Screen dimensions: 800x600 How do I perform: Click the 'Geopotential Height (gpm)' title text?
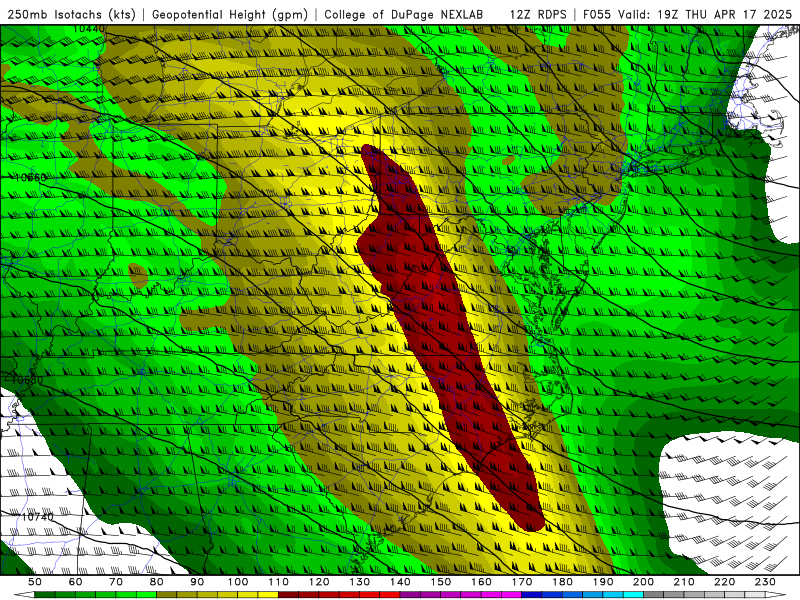(230, 14)
